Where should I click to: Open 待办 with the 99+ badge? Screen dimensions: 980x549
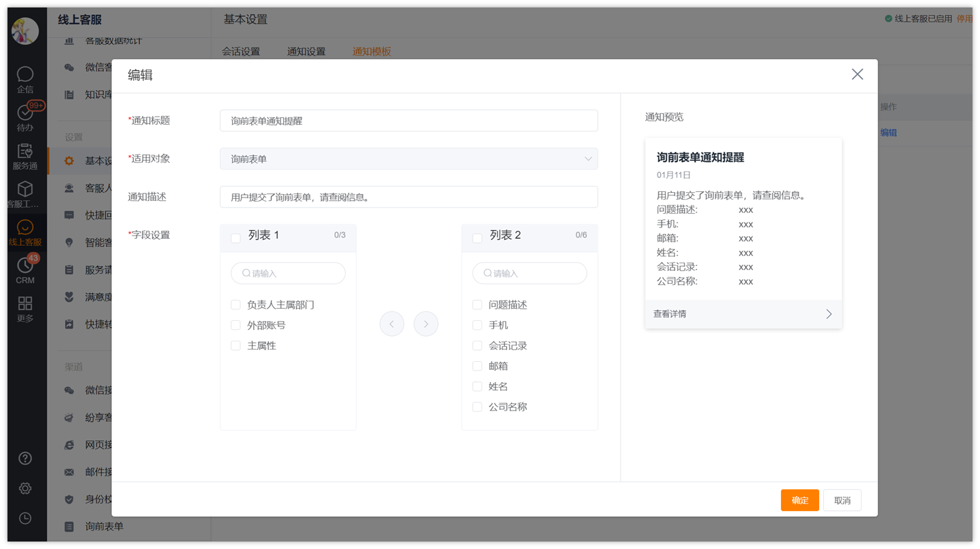tap(25, 117)
